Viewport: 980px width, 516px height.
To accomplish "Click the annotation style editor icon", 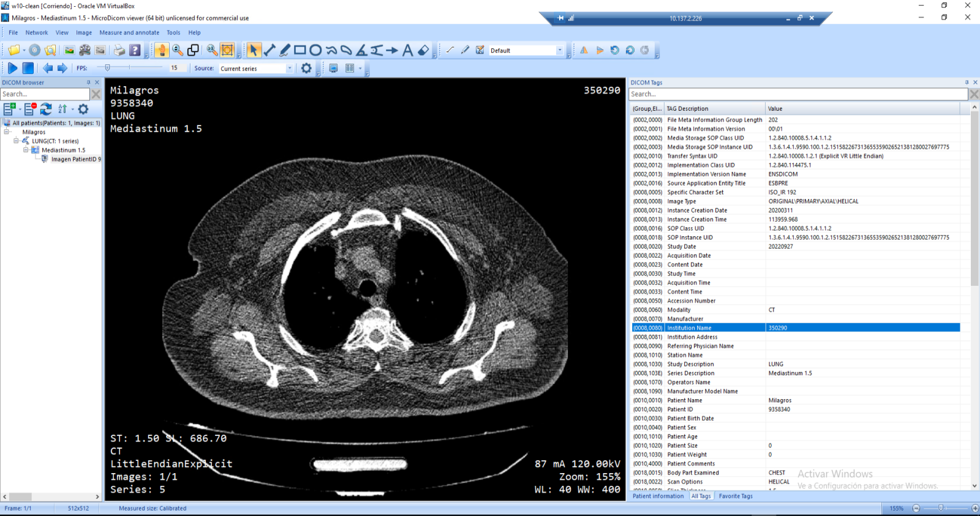I will click(x=480, y=50).
